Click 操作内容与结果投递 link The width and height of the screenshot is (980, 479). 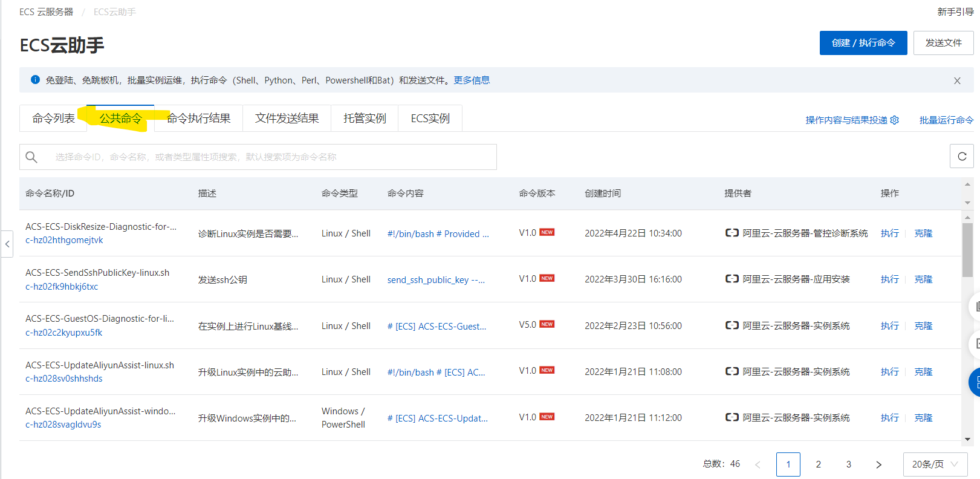click(x=846, y=120)
